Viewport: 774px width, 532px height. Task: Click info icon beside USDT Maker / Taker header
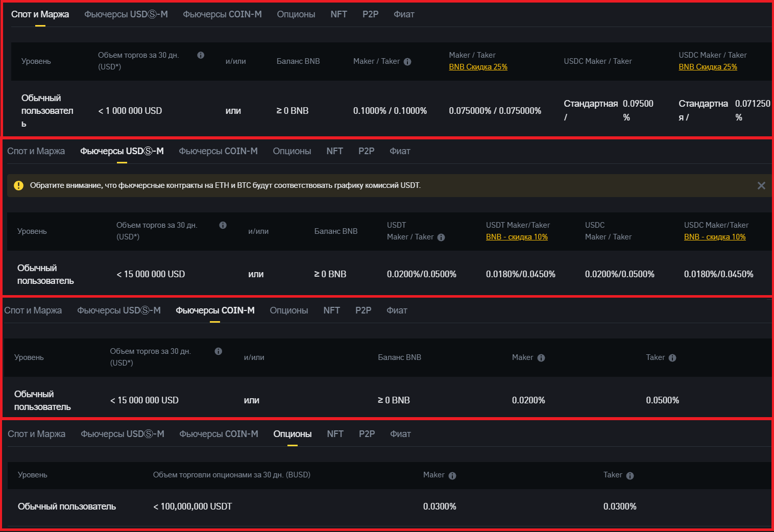441,237
